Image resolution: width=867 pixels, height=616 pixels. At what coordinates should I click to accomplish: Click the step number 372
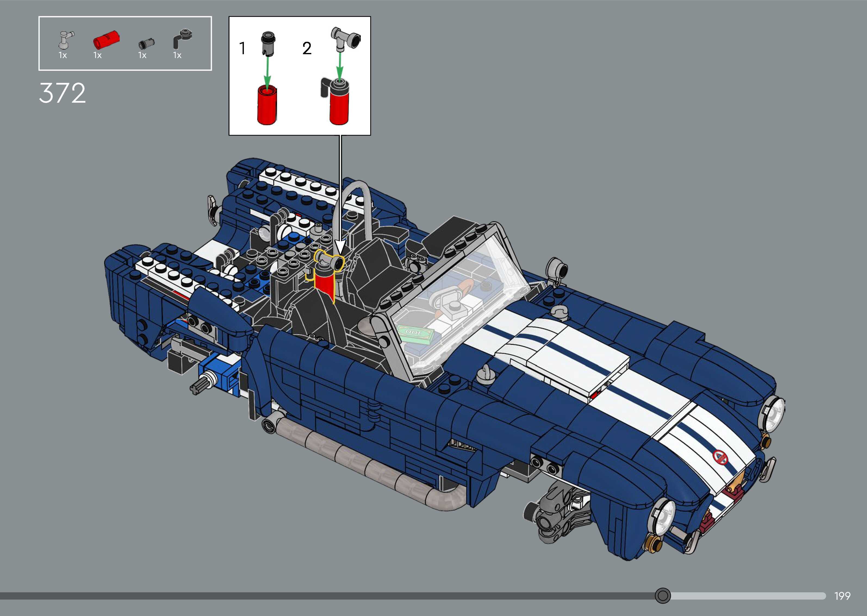pos(62,93)
